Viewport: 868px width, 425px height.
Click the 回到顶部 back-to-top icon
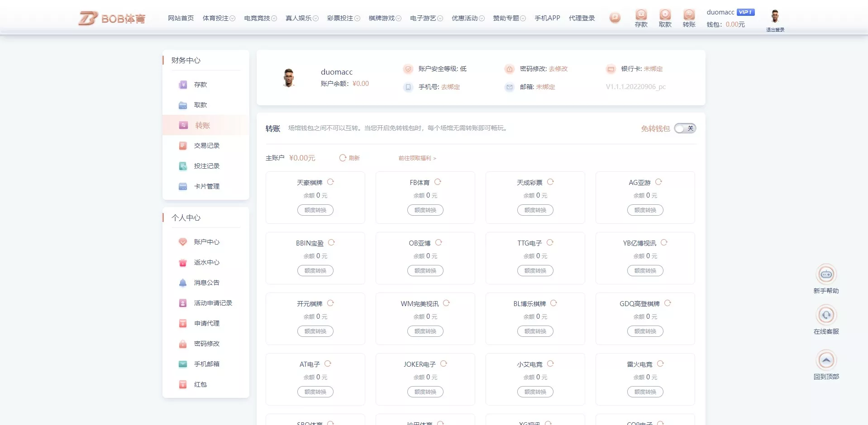coord(827,360)
